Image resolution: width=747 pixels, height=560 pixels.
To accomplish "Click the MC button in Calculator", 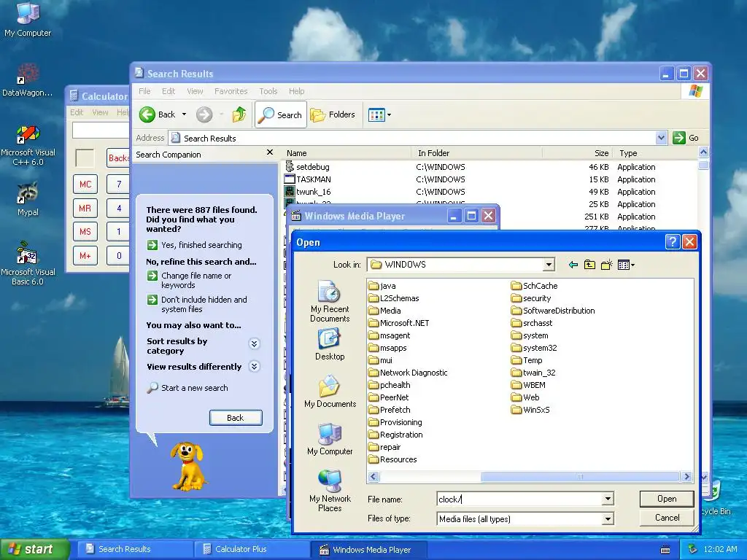I will [x=85, y=184].
